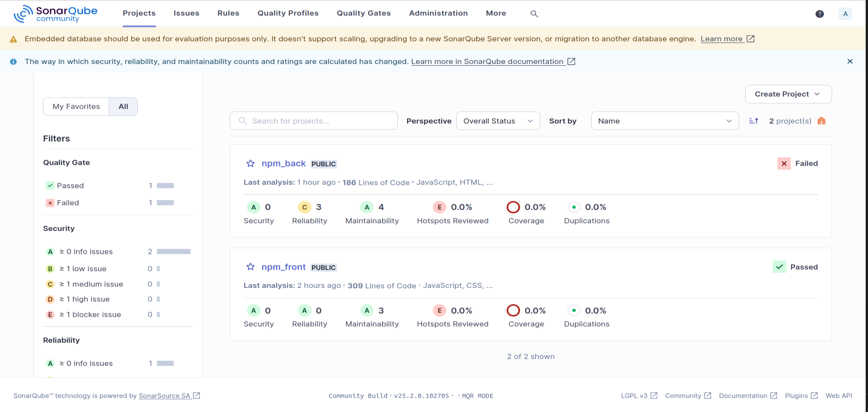This screenshot has width=868, height=412.
Task: Click the Search for projects field
Action: point(314,121)
